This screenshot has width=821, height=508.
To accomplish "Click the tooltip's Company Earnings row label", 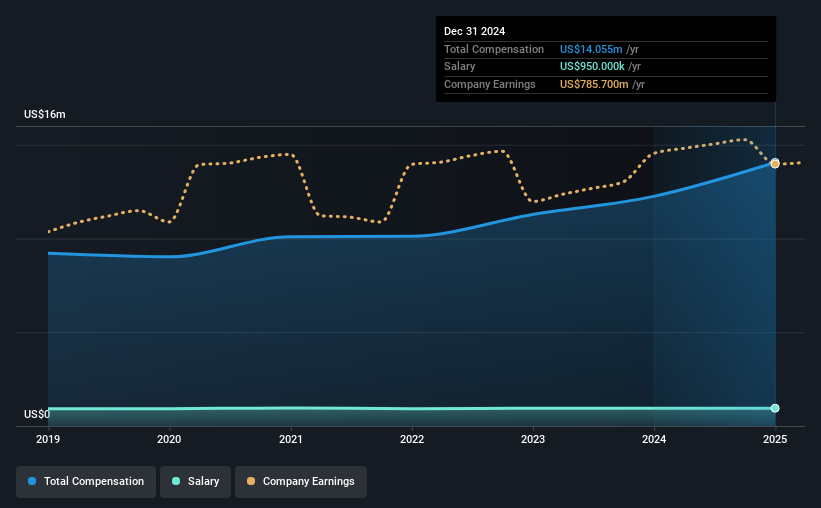I will [490, 84].
